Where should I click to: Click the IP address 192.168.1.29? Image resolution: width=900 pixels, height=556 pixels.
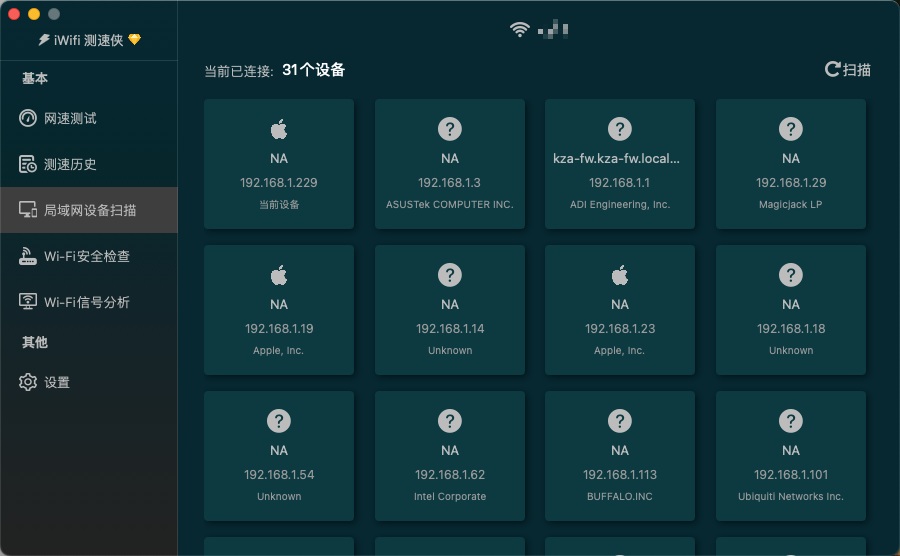(791, 182)
